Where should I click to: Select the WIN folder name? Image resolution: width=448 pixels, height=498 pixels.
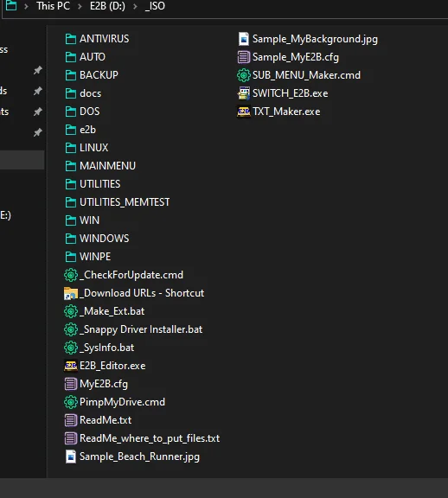point(89,220)
